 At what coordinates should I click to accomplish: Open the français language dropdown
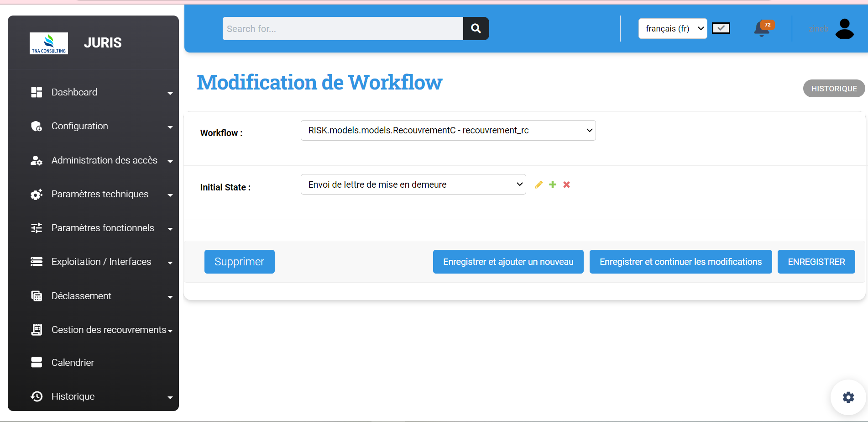(672, 29)
